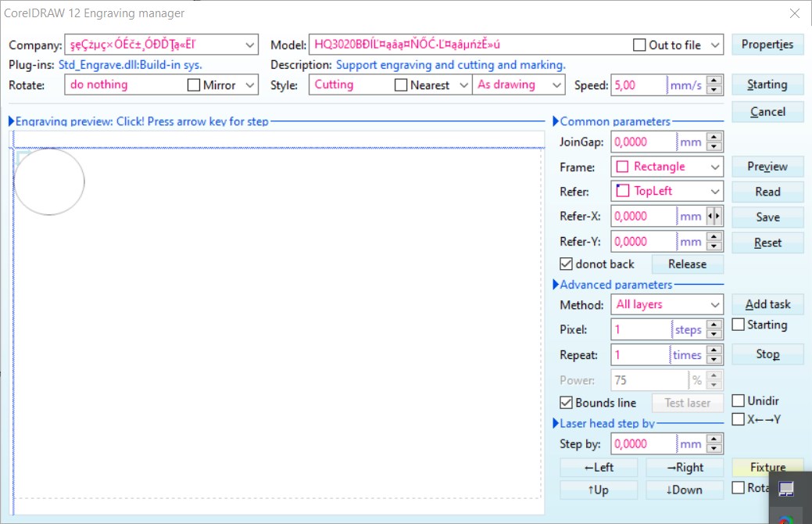Image resolution: width=812 pixels, height=524 pixels.
Task: Click the monitor icon in the taskbar corner
Action: [786, 489]
